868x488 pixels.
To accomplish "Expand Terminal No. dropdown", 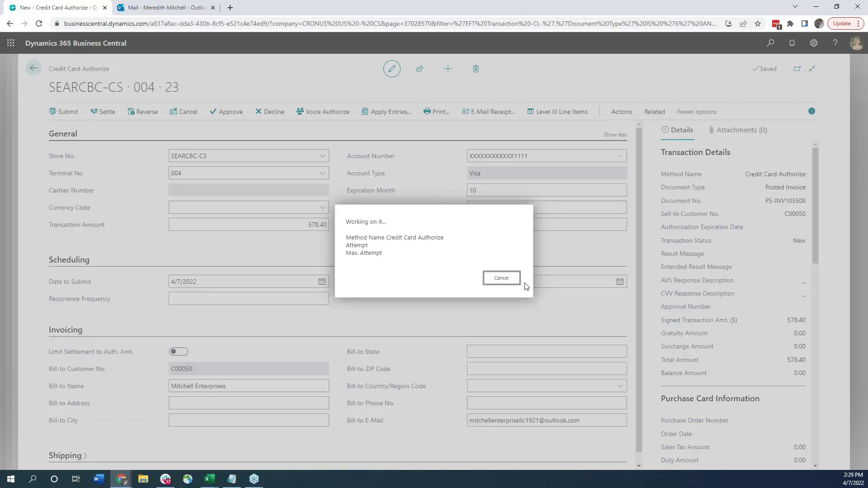I will (x=322, y=173).
